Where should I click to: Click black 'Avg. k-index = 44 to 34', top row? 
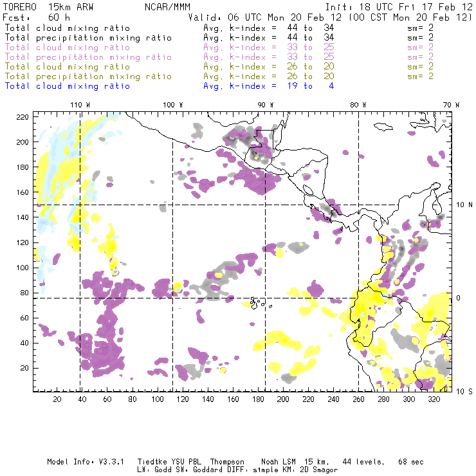(x=269, y=28)
